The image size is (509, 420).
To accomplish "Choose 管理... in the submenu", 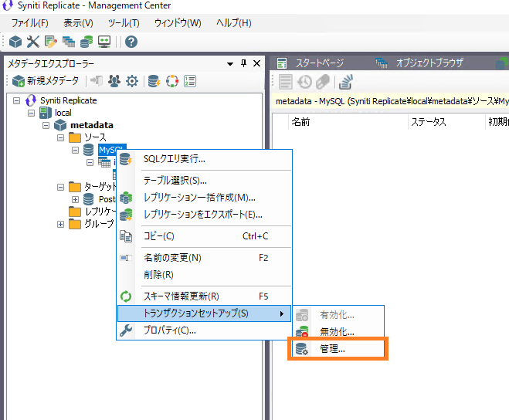I will point(338,349).
